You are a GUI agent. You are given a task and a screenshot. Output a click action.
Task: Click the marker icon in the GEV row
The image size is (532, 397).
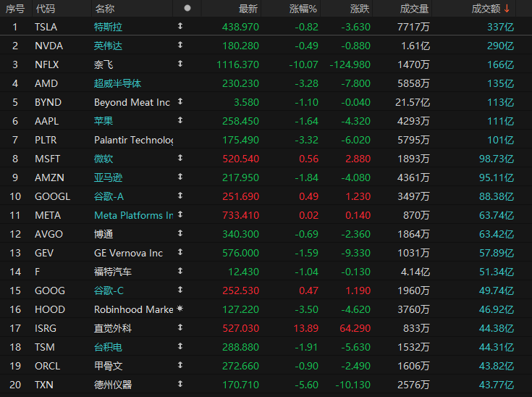pos(180,252)
